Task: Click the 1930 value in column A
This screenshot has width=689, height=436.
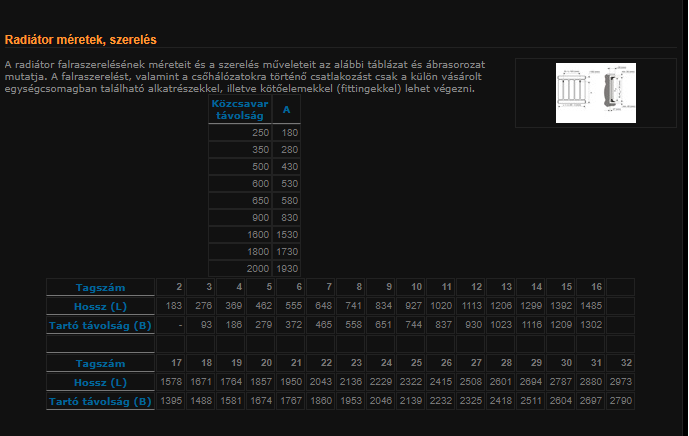Action: coord(289,270)
